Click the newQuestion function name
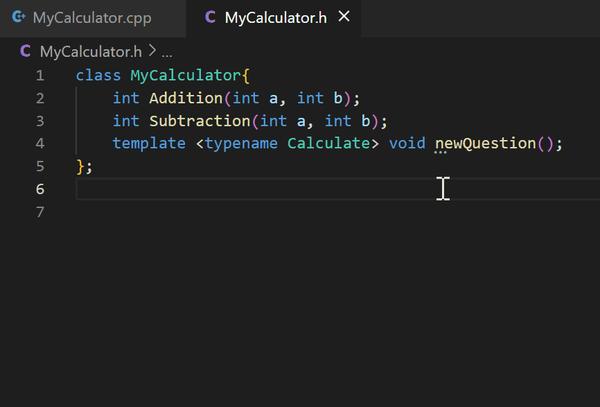Image resolution: width=600 pixels, height=407 pixels. click(485, 143)
